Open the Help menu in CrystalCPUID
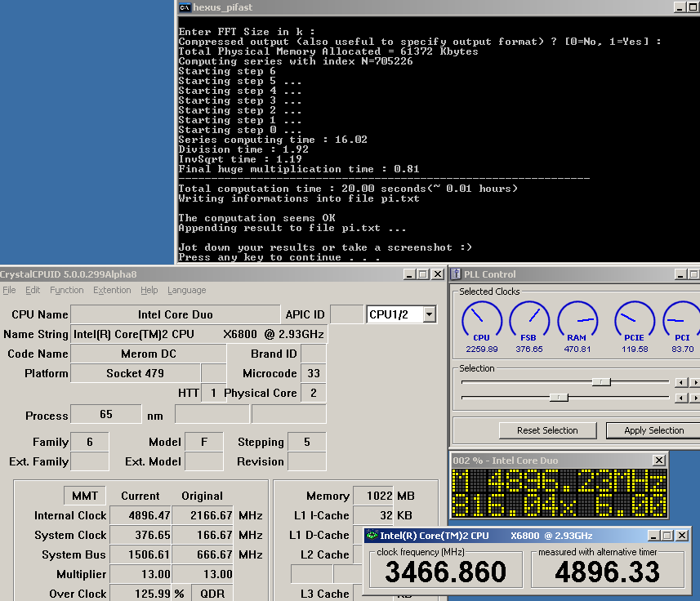Screen dimensions: 700x601 149,290
